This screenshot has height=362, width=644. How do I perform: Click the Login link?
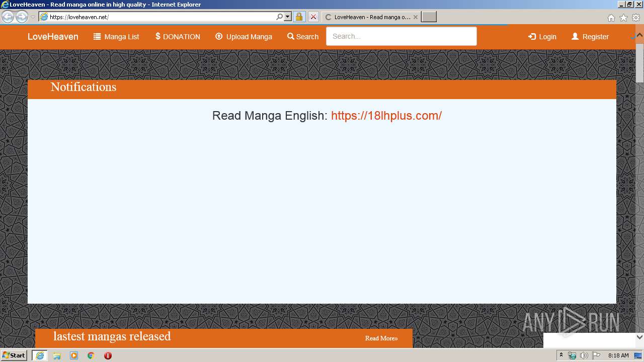542,37
